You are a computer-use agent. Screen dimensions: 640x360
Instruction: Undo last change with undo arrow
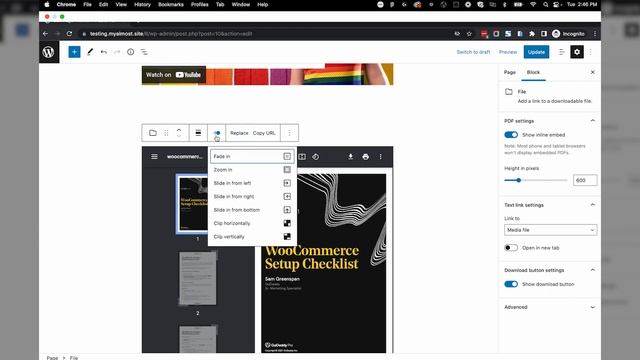104,52
